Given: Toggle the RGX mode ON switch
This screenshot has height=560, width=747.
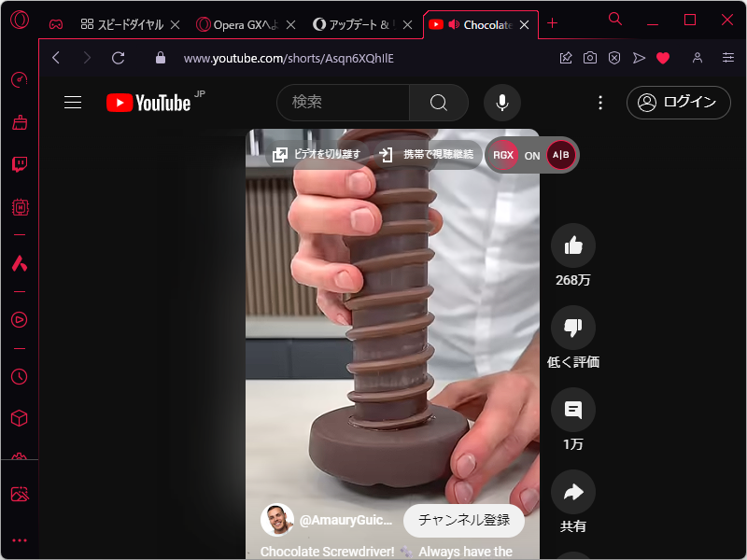Looking at the screenshot, I should pyautogui.click(x=531, y=155).
